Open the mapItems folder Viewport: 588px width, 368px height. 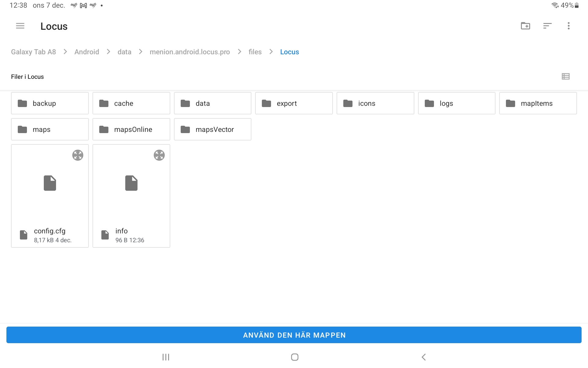538,103
